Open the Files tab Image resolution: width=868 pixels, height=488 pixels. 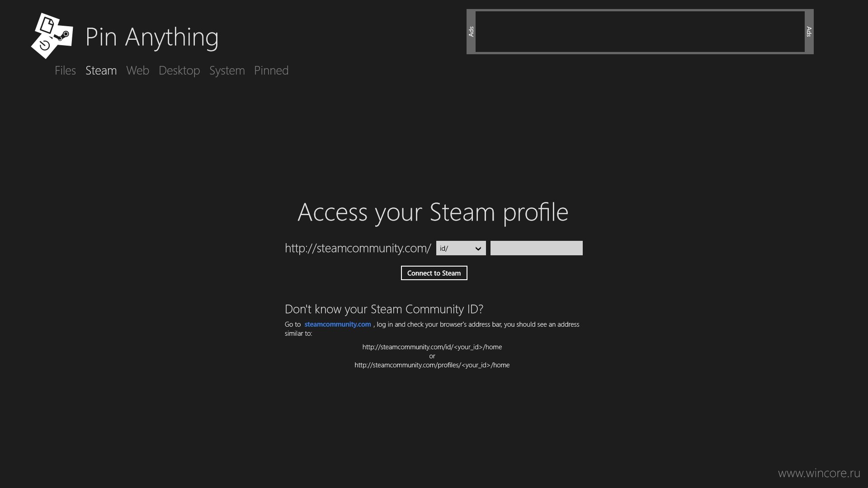tap(65, 70)
